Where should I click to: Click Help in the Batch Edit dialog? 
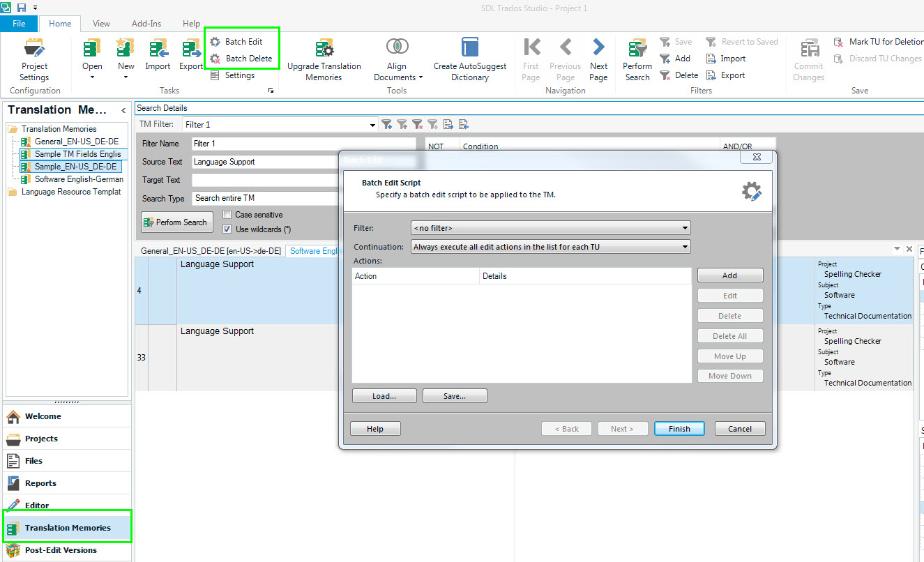tap(375, 429)
